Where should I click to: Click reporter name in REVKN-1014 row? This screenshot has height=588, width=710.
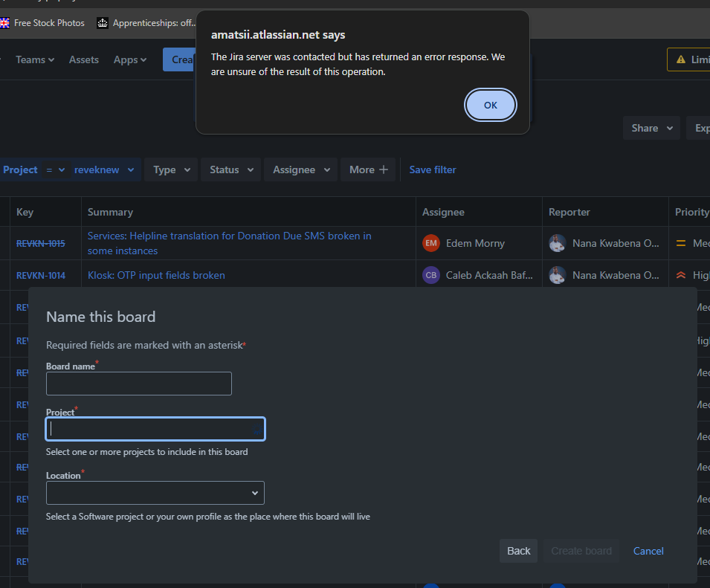[x=616, y=275]
